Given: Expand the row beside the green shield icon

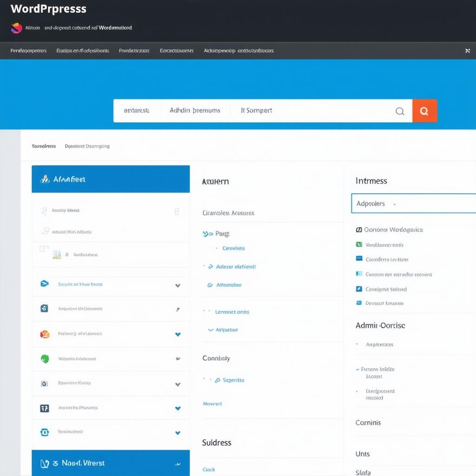Looking at the screenshot, I should click(178, 359).
